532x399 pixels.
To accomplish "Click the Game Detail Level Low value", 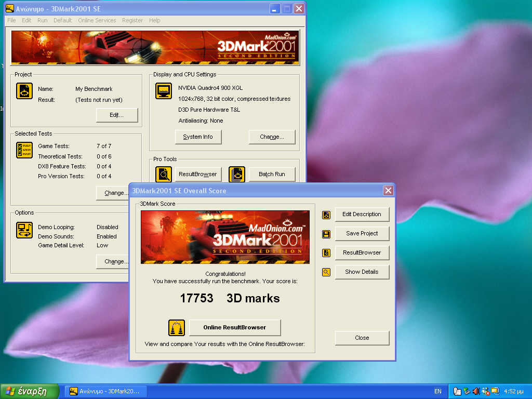I will pos(102,245).
